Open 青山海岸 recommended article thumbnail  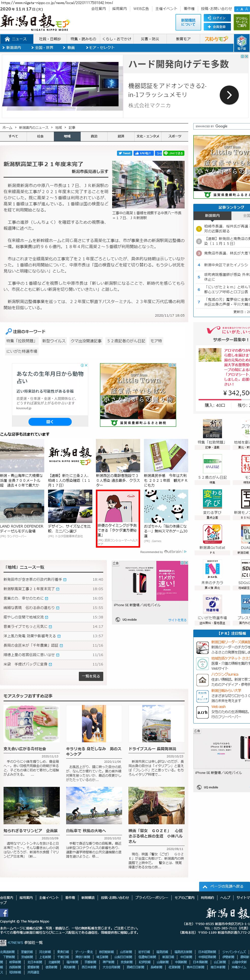pyautogui.click(x=22, y=455)
